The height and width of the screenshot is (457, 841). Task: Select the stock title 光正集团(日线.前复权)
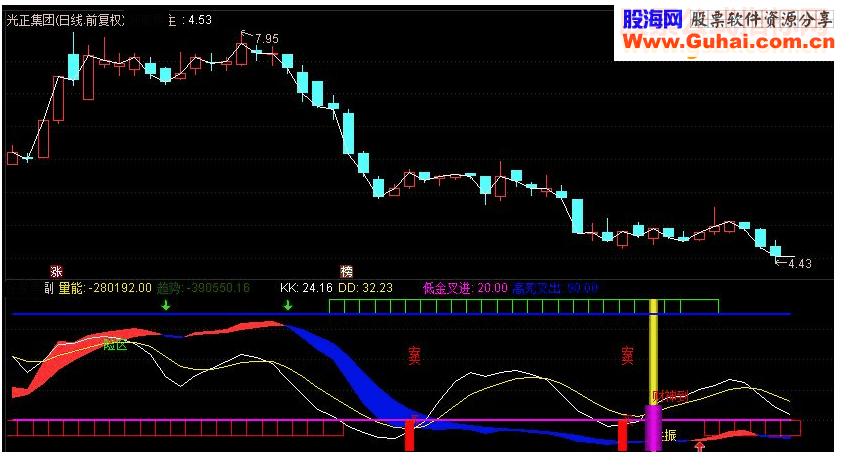[x=65, y=20]
